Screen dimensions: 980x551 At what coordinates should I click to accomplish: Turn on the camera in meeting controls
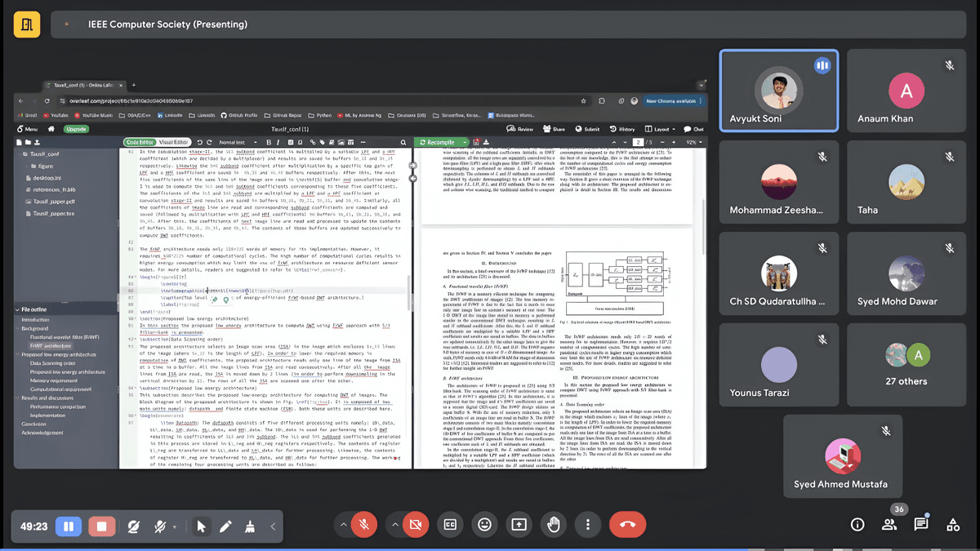click(x=416, y=525)
